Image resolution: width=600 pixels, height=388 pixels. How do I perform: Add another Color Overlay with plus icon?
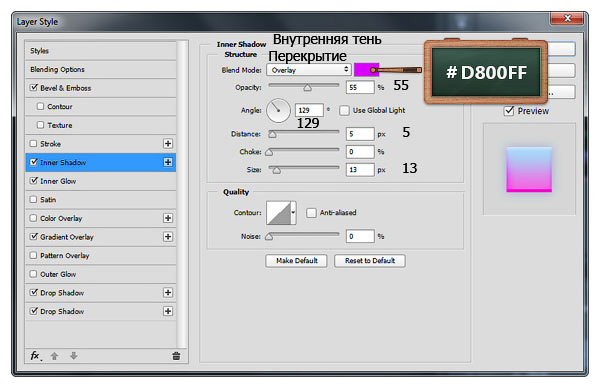(x=168, y=218)
